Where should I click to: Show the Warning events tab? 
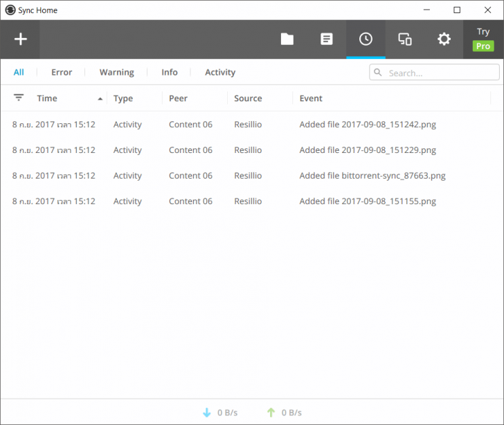tap(116, 72)
